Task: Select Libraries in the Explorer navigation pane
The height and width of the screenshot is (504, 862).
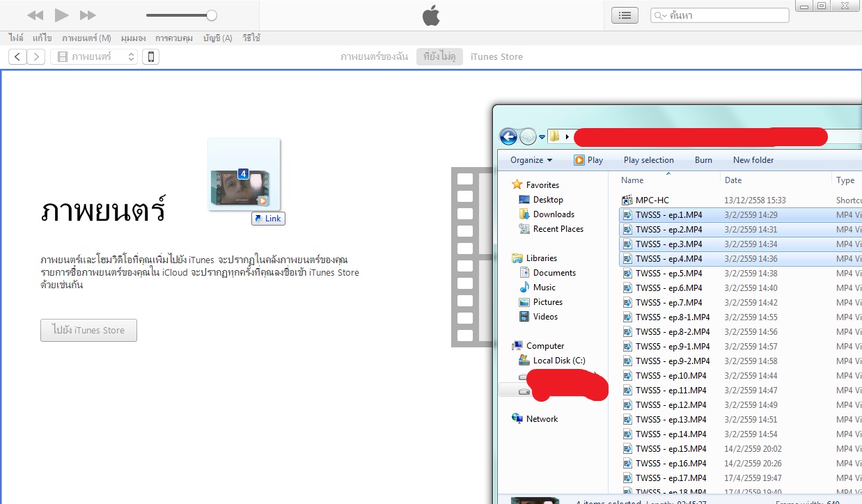Action: click(534, 258)
